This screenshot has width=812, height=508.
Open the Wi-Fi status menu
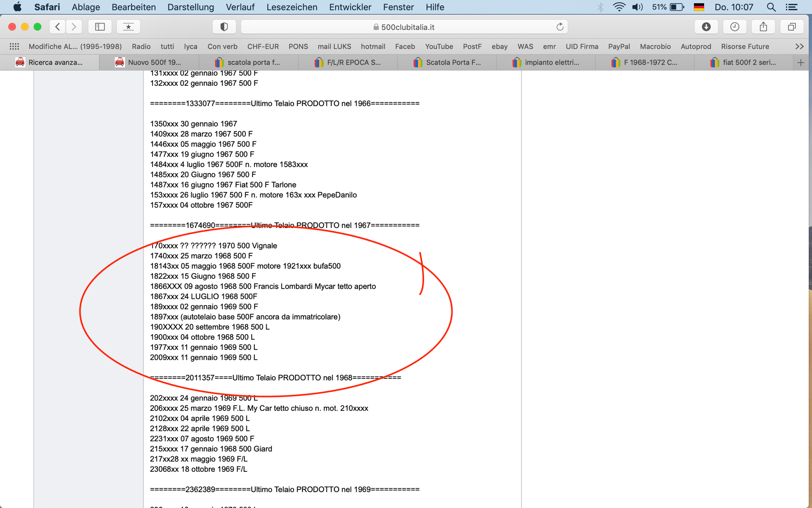(x=619, y=7)
